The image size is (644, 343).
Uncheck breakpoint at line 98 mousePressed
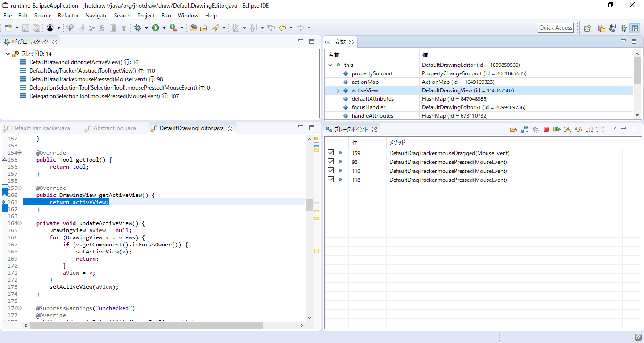pos(330,162)
